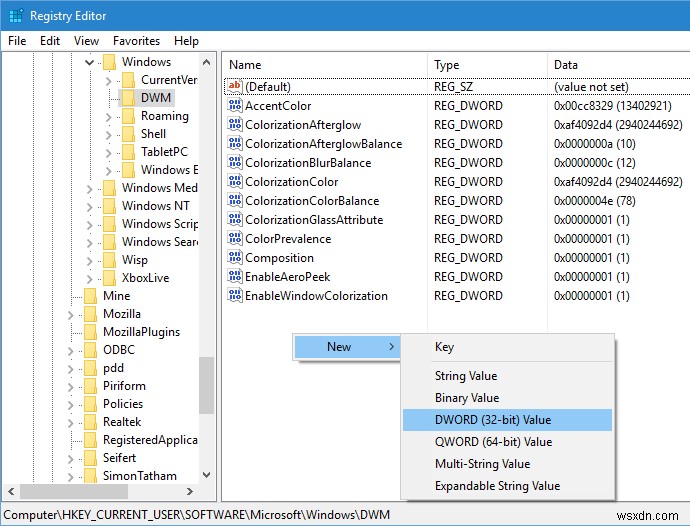Expand the TabletPC key
690x526 pixels.
coord(109,153)
